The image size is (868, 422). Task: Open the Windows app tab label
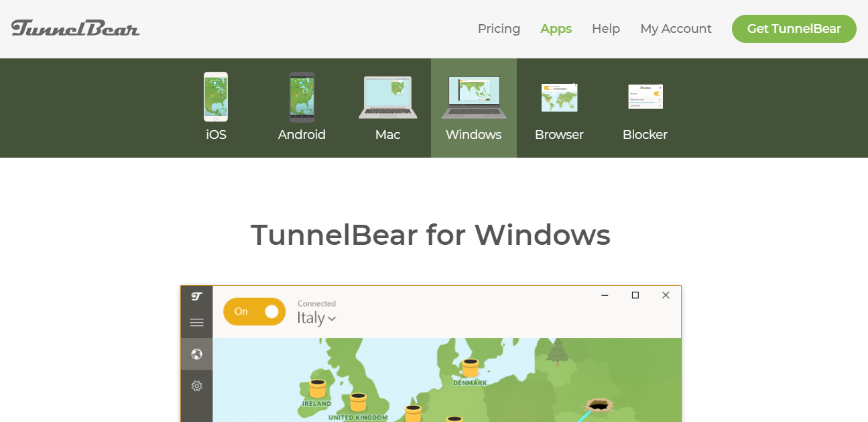[x=473, y=135]
